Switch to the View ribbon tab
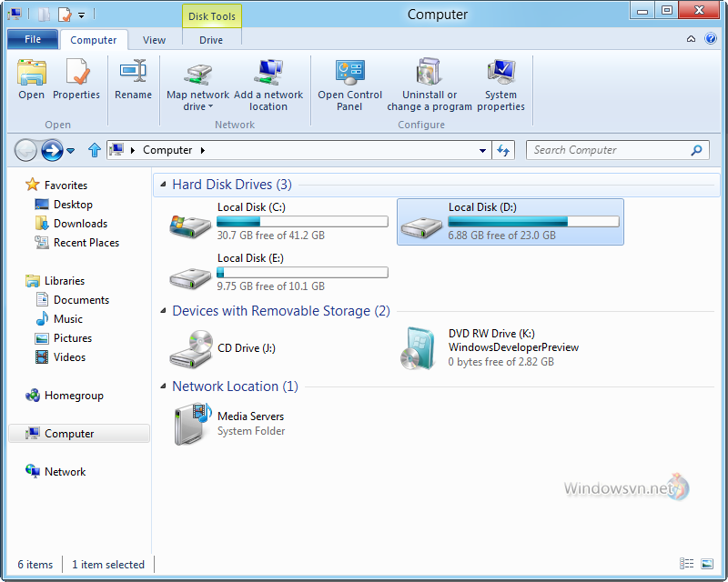 point(154,40)
